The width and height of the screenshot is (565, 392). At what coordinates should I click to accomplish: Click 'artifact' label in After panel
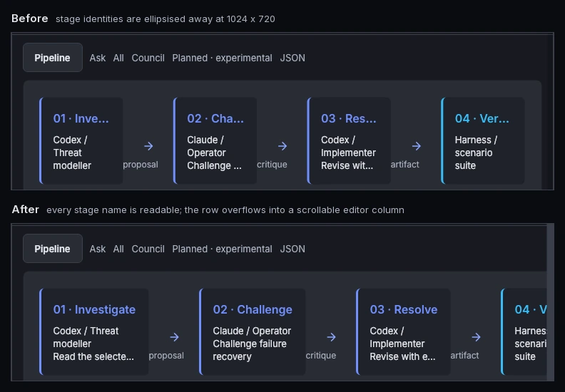465,356
